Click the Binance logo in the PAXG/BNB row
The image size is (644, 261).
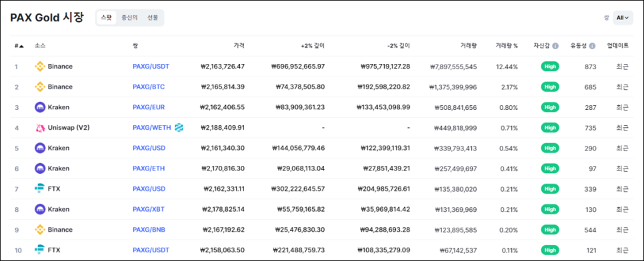[x=40, y=230]
